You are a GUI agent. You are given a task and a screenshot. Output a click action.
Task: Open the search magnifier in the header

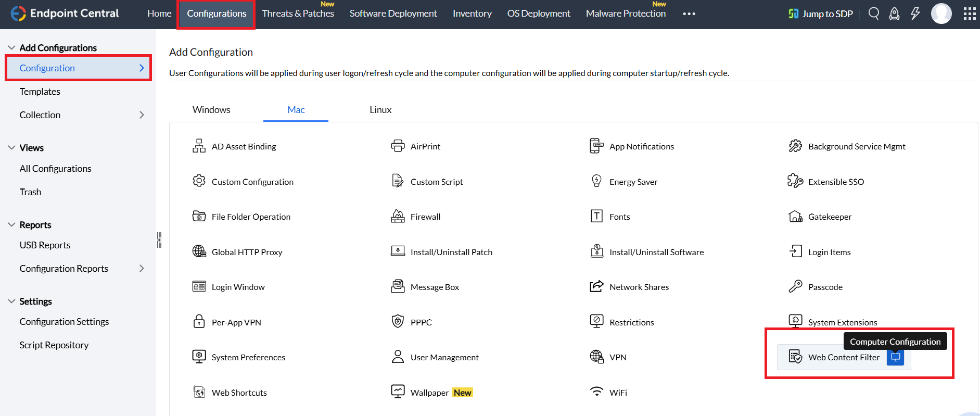(874, 14)
